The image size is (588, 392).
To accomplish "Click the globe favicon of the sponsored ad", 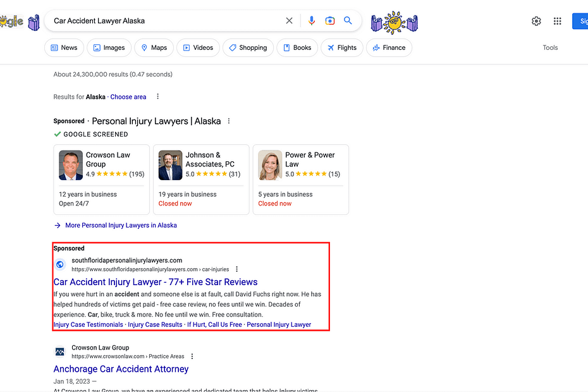I will click(59, 264).
